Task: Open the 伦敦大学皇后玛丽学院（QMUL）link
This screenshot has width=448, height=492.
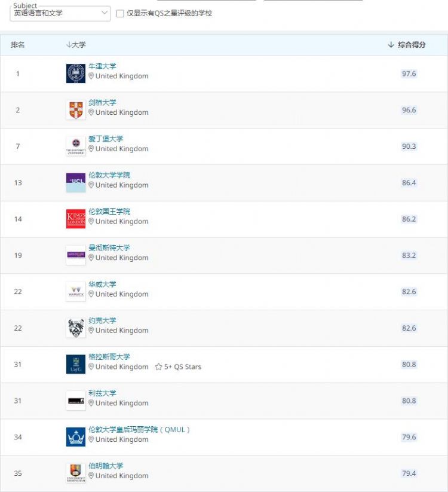Action: 139,429
